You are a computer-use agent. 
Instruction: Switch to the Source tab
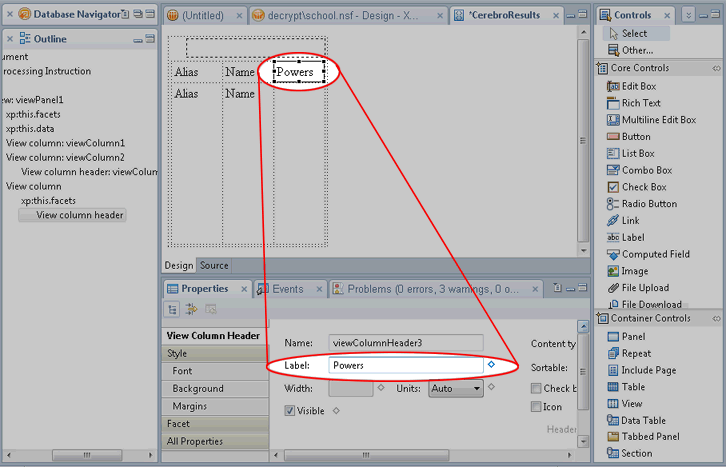(214, 265)
